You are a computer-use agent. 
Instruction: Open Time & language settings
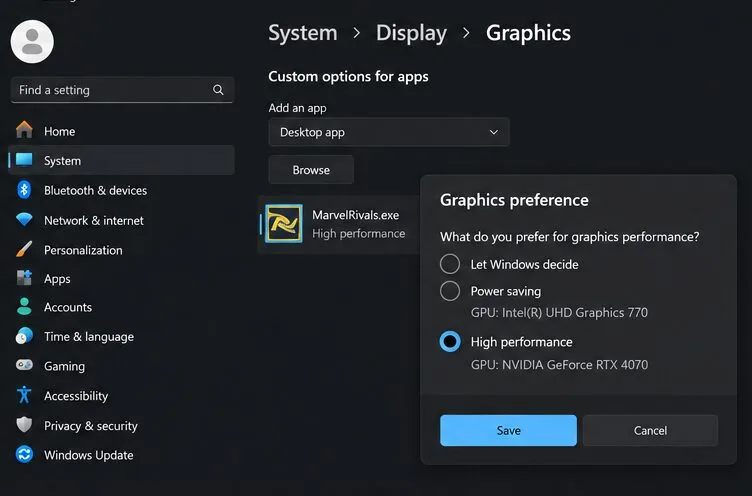click(x=122, y=336)
